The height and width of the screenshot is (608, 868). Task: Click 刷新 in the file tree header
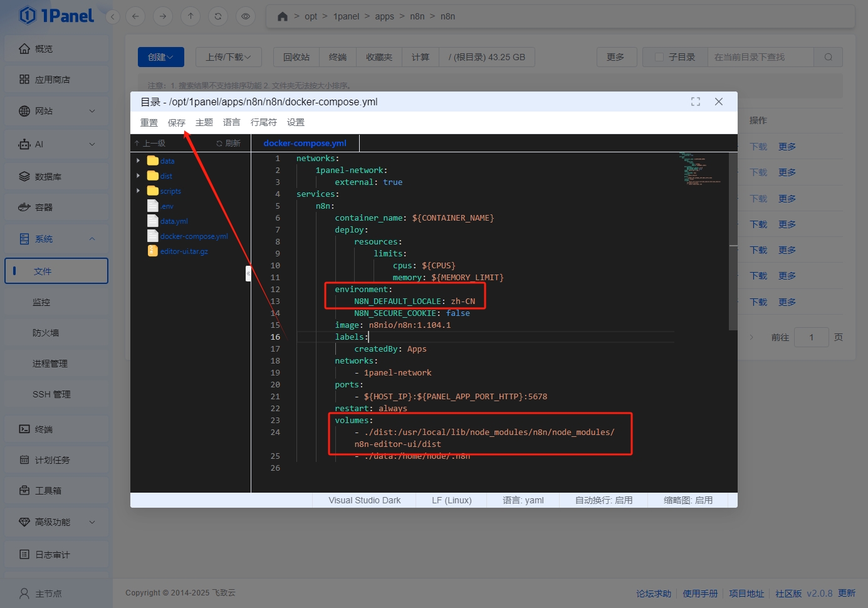[x=229, y=144]
